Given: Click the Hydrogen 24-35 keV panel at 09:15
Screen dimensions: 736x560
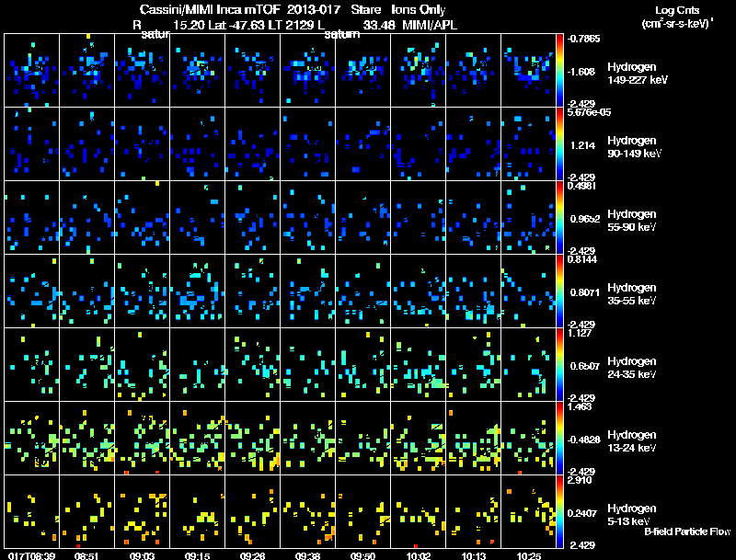Looking at the screenshot, I should [x=197, y=364].
